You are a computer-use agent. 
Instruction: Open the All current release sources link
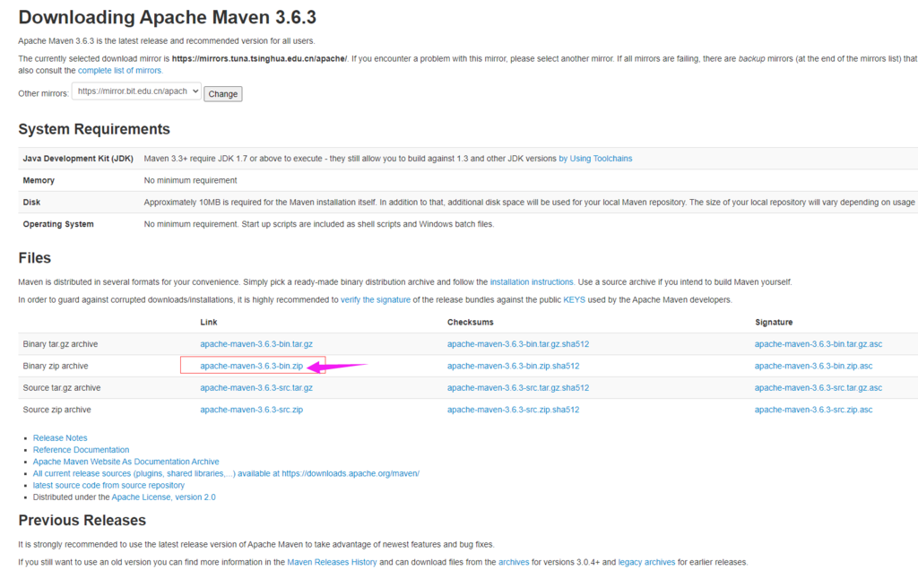tap(226, 473)
